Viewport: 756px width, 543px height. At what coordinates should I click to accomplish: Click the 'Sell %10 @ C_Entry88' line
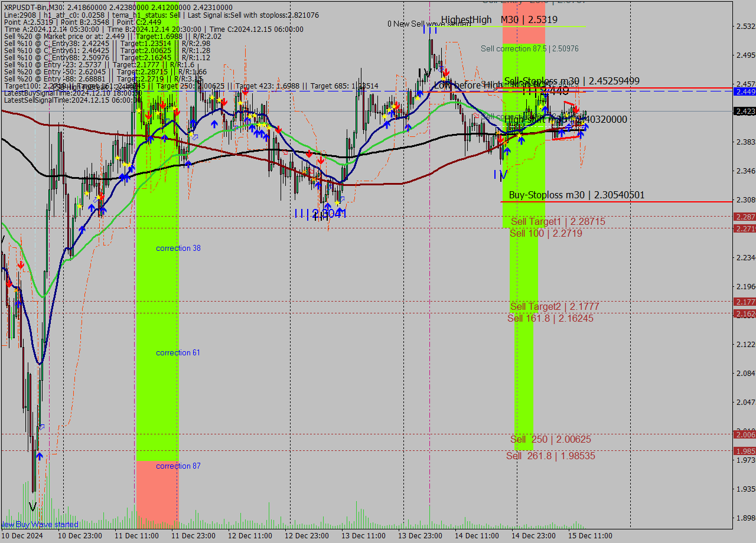point(107,58)
